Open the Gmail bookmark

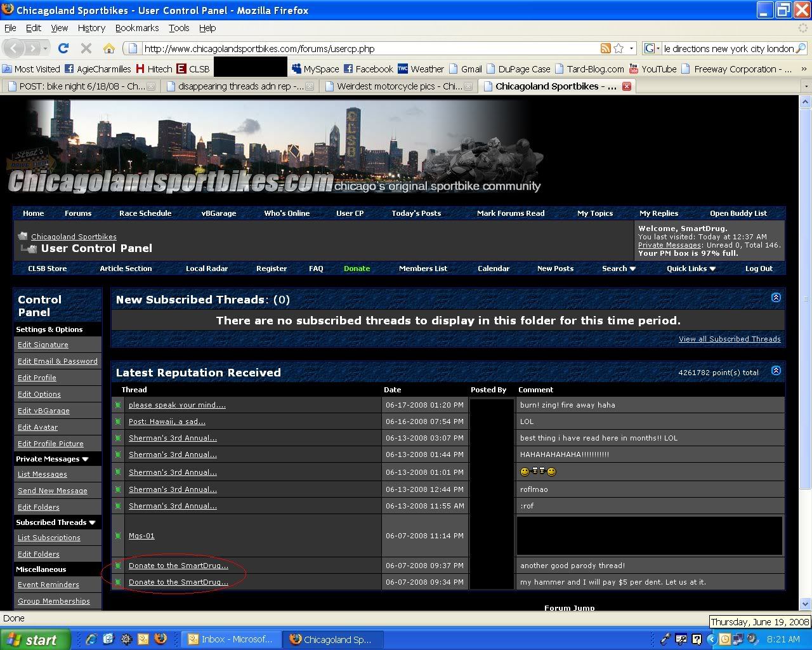[465, 69]
